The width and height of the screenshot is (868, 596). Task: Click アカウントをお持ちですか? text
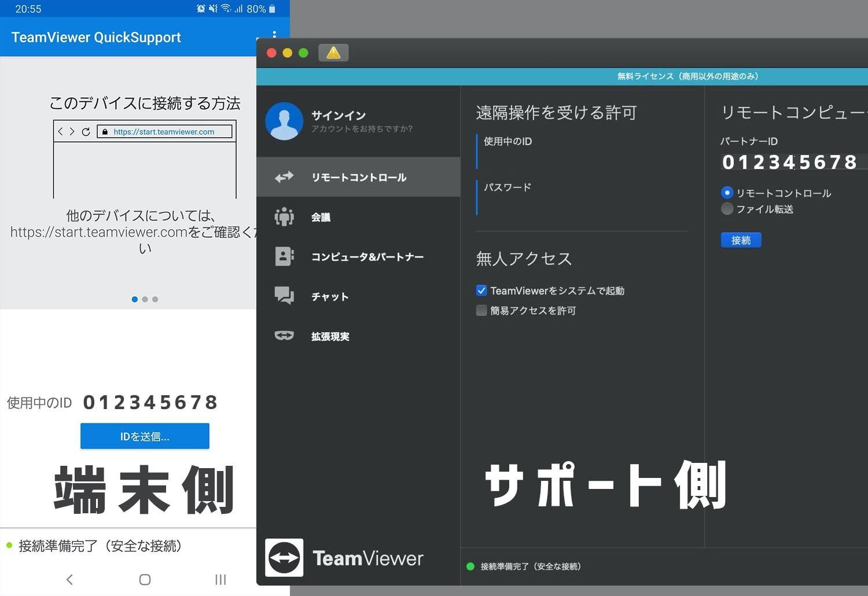(x=362, y=128)
